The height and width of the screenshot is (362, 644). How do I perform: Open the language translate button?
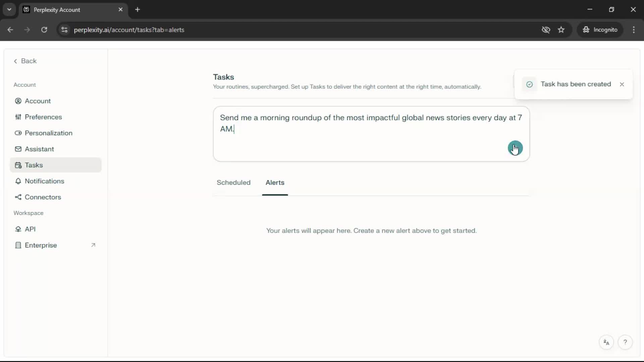tap(606, 342)
